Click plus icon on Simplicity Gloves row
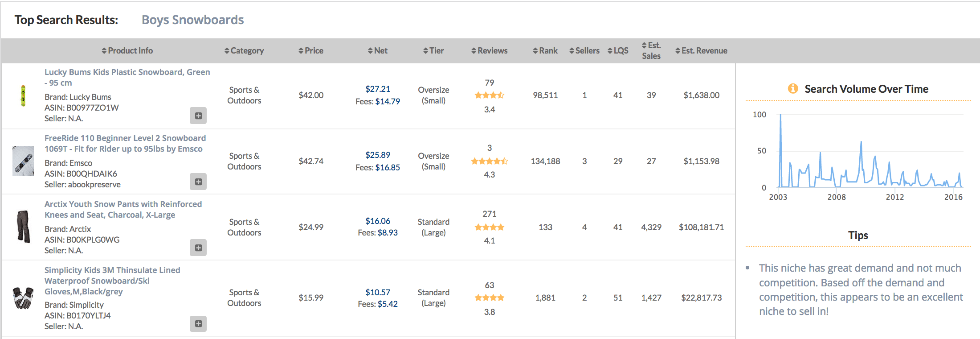Viewport: 980px width, 339px height. [198, 323]
